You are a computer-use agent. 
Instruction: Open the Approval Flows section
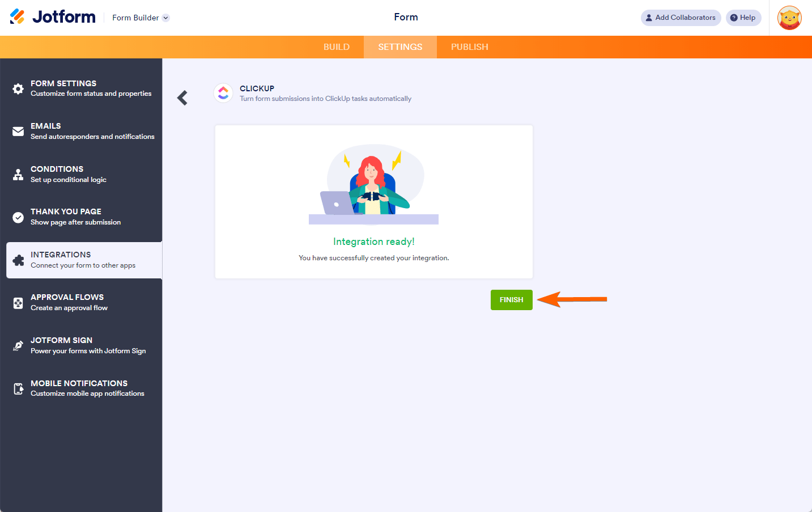tap(81, 302)
